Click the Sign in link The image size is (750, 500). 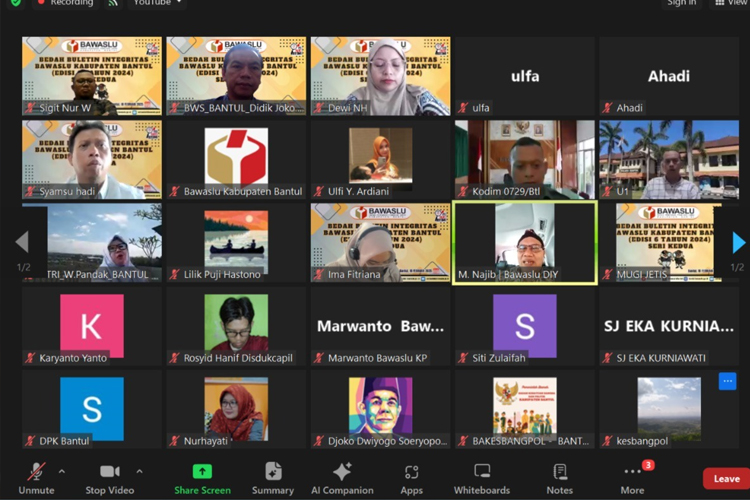click(681, 3)
